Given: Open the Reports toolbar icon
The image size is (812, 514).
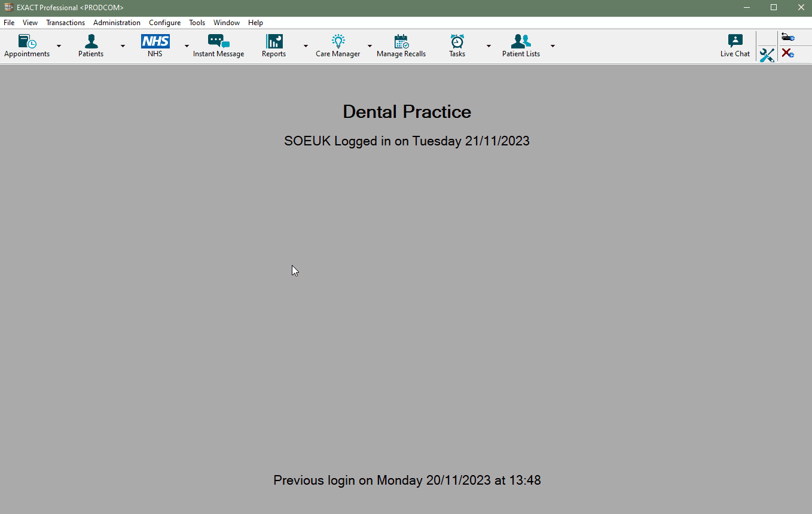Looking at the screenshot, I should coord(274,46).
